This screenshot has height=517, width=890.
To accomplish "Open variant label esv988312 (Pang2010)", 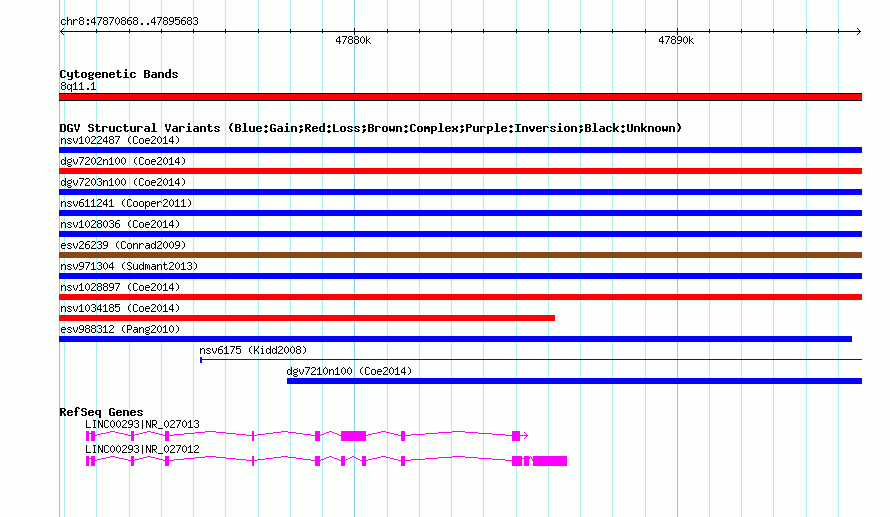I will [120, 329].
